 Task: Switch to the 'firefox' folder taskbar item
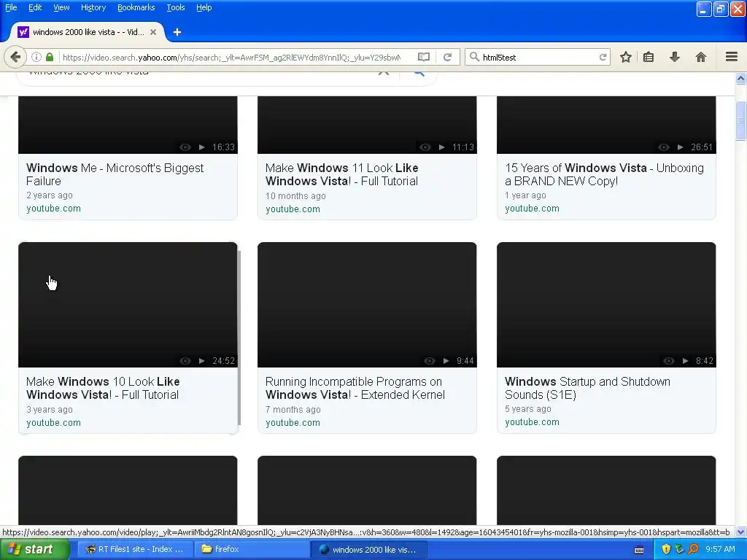(x=252, y=550)
